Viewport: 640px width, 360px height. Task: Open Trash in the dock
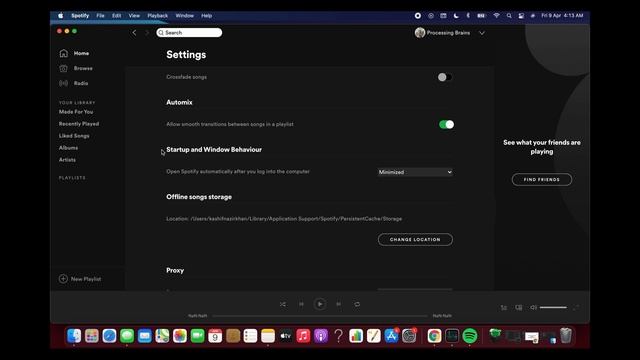pyautogui.click(x=566, y=336)
